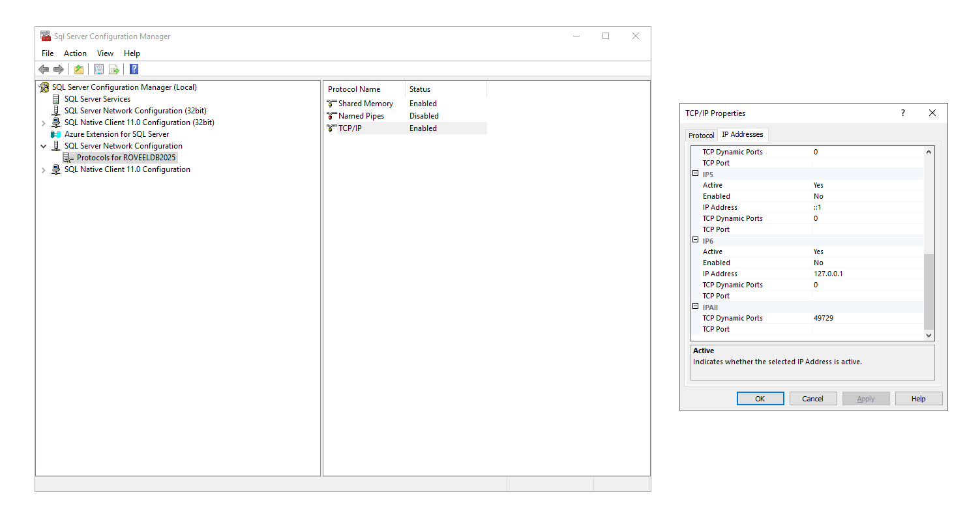Select the Named Pipes protocol name
Viewport: 980px width, 518px height.
tap(361, 116)
